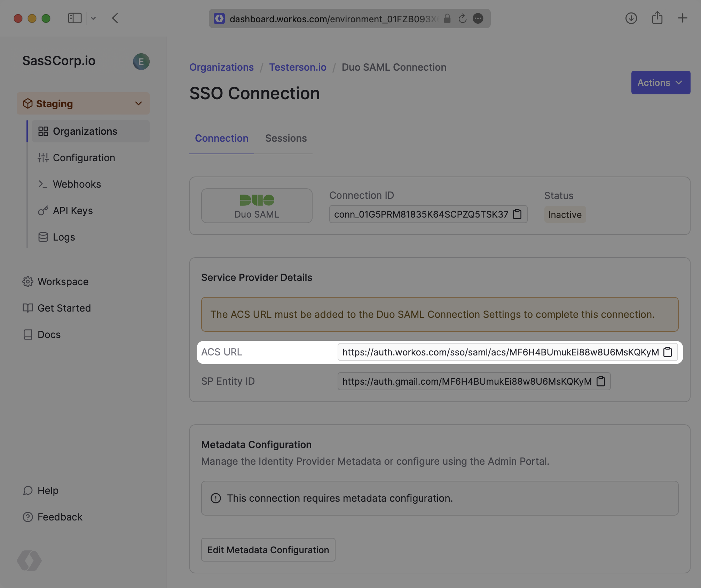Open Webhooks in sidebar
This screenshot has height=588, width=701.
(77, 184)
